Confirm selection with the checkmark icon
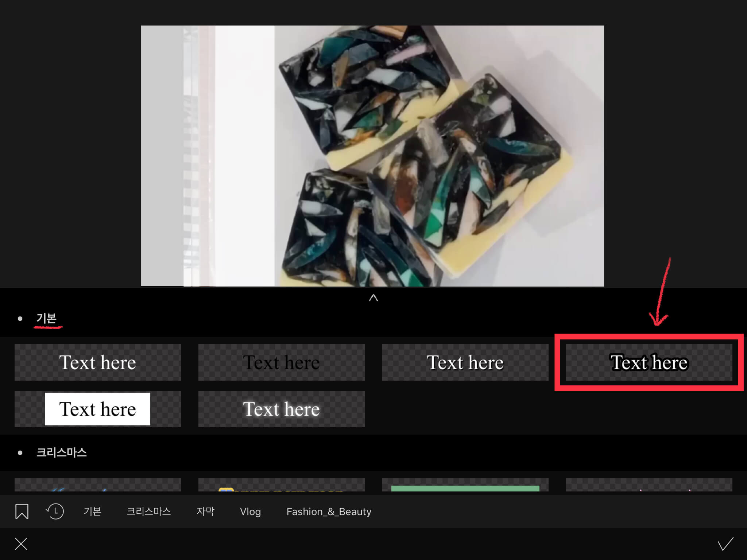This screenshot has height=560, width=747. click(x=725, y=544)
